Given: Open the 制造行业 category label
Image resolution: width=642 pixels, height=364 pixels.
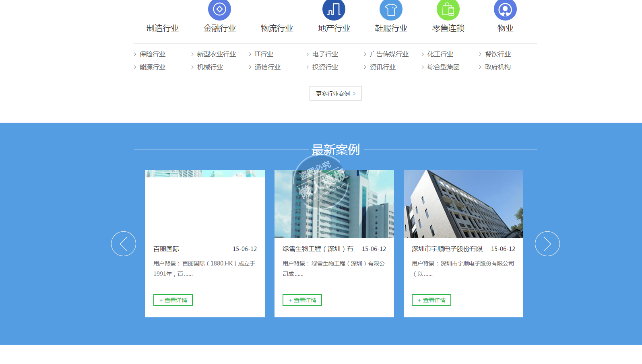Looking at the screenshot, I should click(x=163, y=28).
